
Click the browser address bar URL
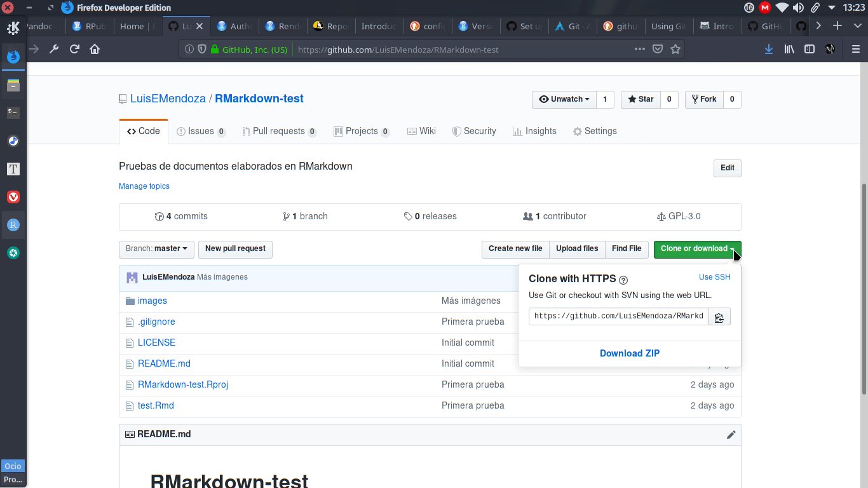click(x=398, y=50)
